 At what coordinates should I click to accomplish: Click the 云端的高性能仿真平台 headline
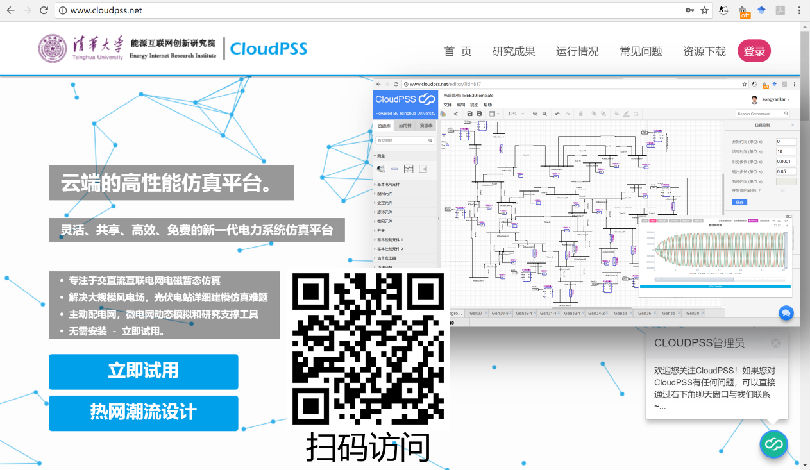point(171,183)
